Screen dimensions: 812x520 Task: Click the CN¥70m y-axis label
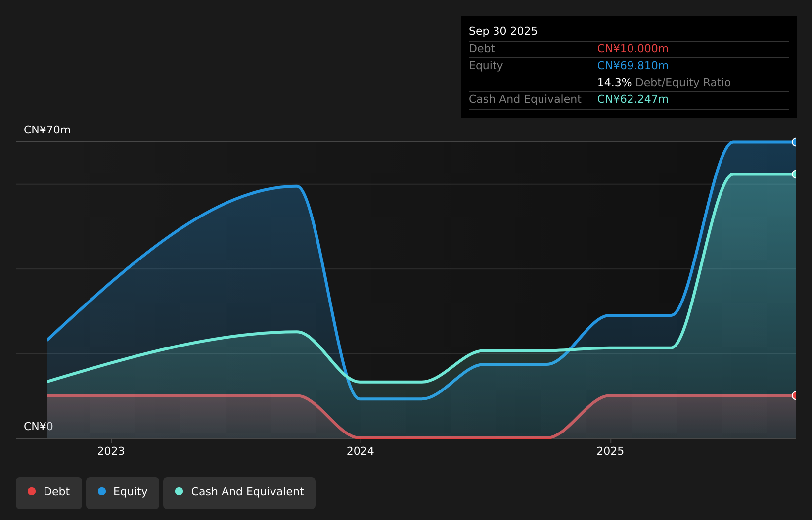(47, 130)
